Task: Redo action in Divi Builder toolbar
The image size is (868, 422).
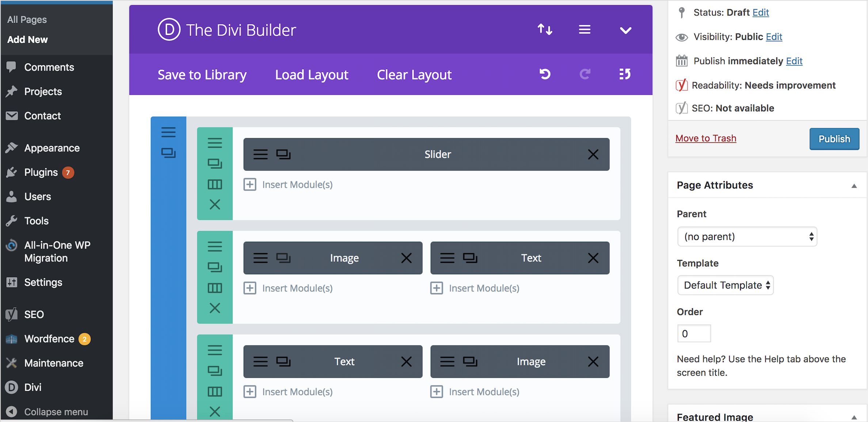Action: click(585, 74)
